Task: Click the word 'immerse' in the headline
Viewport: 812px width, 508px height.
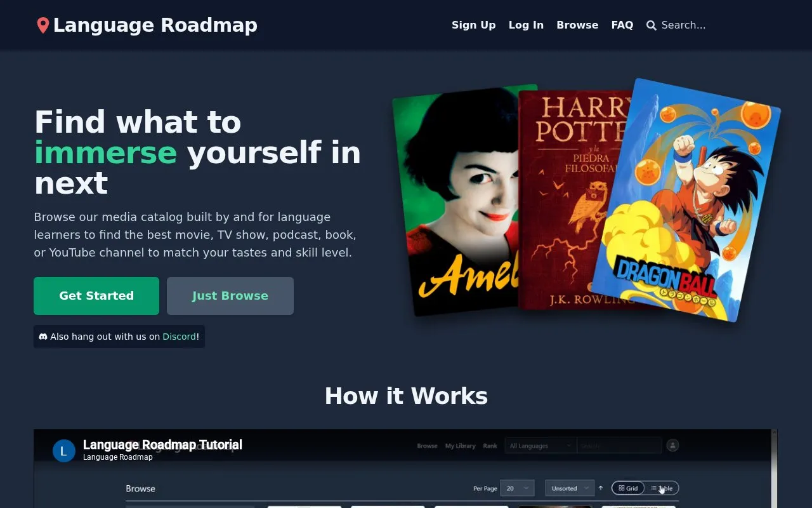Action: (105, 153)
